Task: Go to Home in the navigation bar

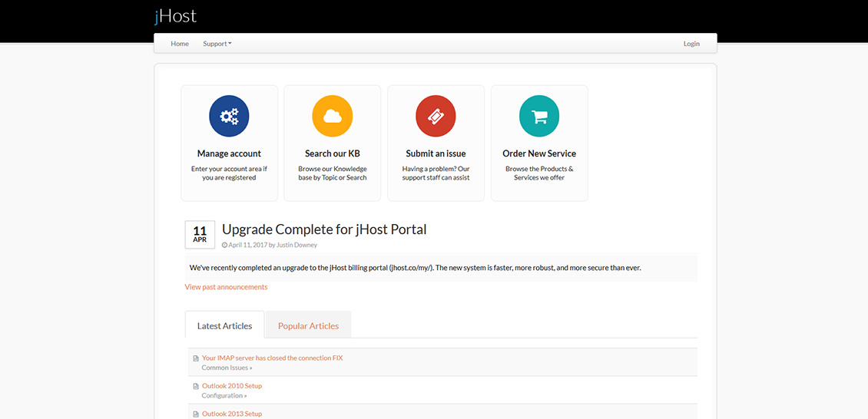Action: [180, 44]
